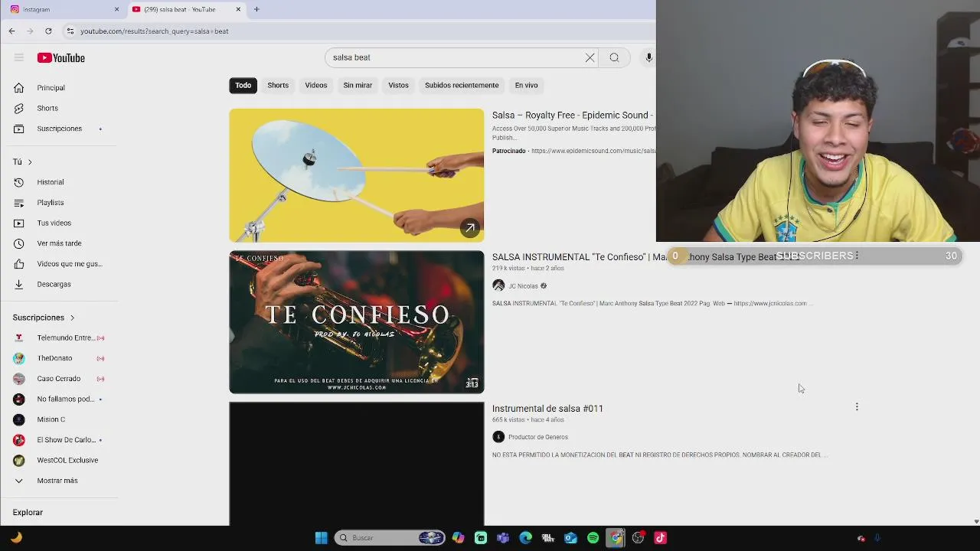Image resolution: width=980 pixels, height=551 pixels.
Task: Open Microsoft Edge from the taskbar
Action: [526, 538]
